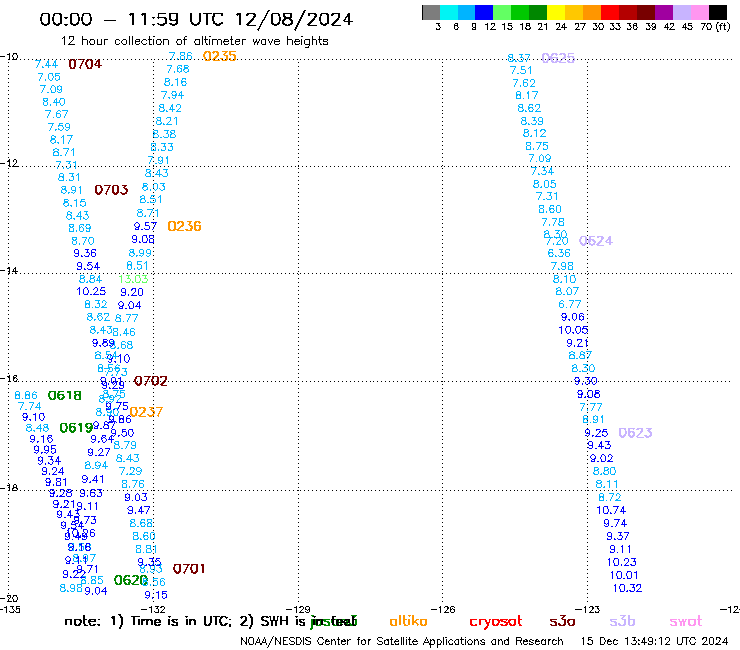
Task: Click the longitude axis label -132
Action: point(153,609)
